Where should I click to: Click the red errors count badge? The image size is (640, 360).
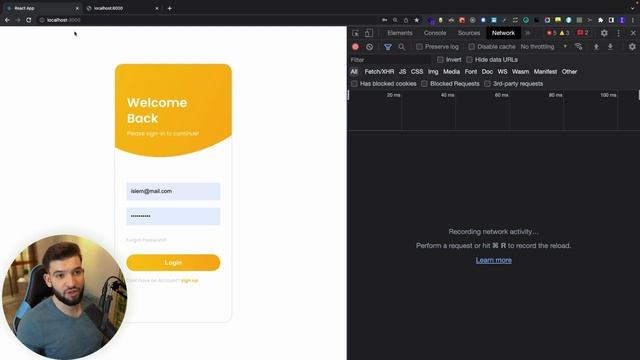pos(551,33)
